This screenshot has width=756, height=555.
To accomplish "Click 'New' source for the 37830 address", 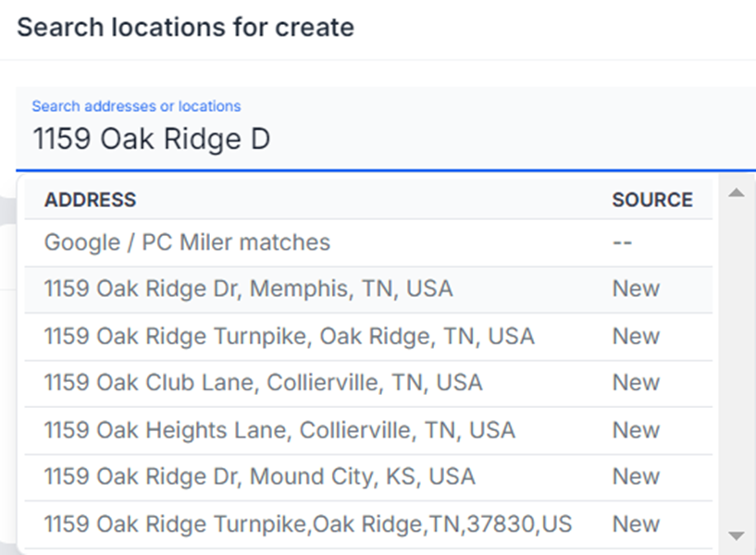I will click(636, 524).
